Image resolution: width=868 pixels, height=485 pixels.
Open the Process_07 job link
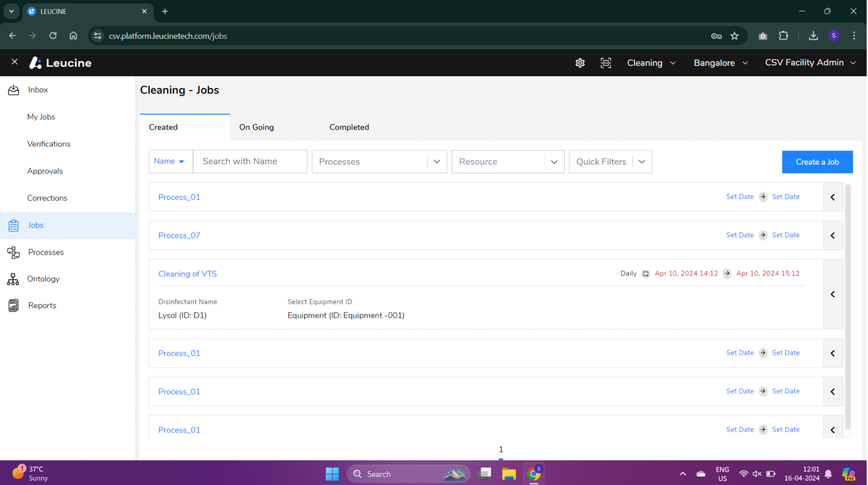click(x=179, y=236)
